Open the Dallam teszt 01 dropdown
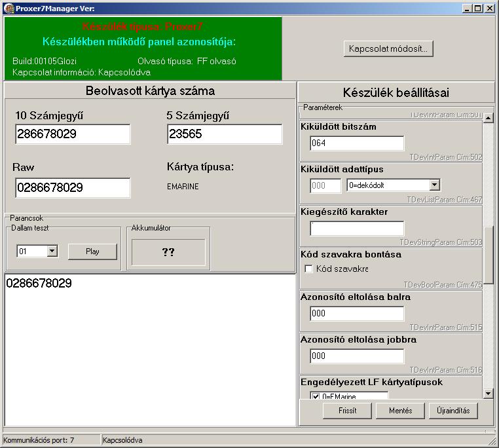Viewport: 499px width, 448px height. click(x=52, y=251)
